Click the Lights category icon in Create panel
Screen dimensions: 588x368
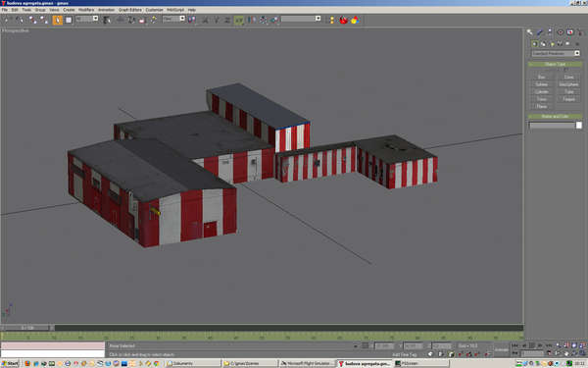click(x=552, y=44)
